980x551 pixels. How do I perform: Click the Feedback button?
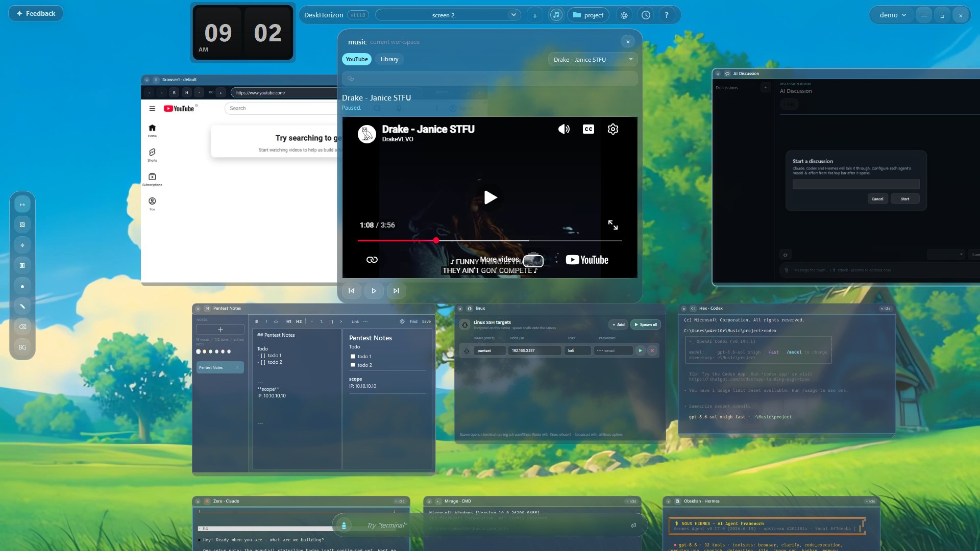click(x=36, y=13)
